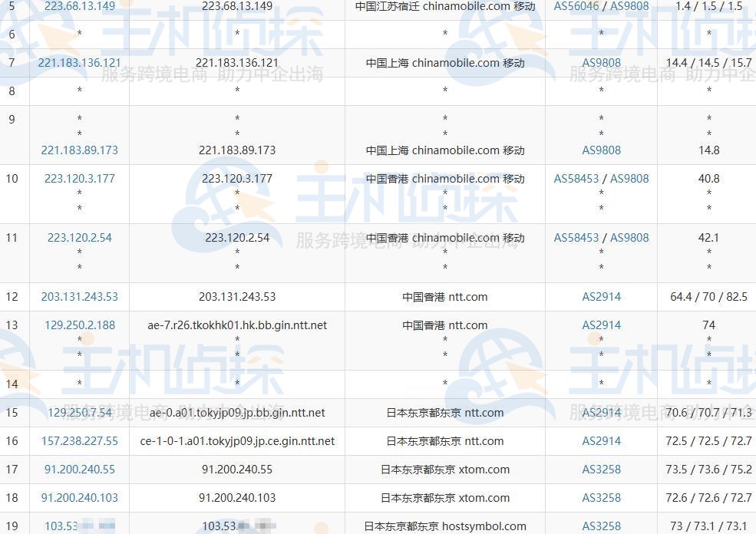Open IP link 223.120.2.54 on hop 11
The height and width of the screenshot is (534, 756).
(79, 238)
